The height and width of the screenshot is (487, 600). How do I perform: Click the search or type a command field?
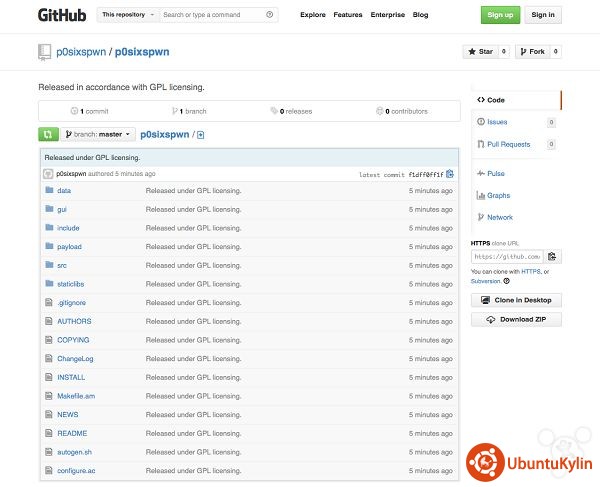click(x=212, y=15)
